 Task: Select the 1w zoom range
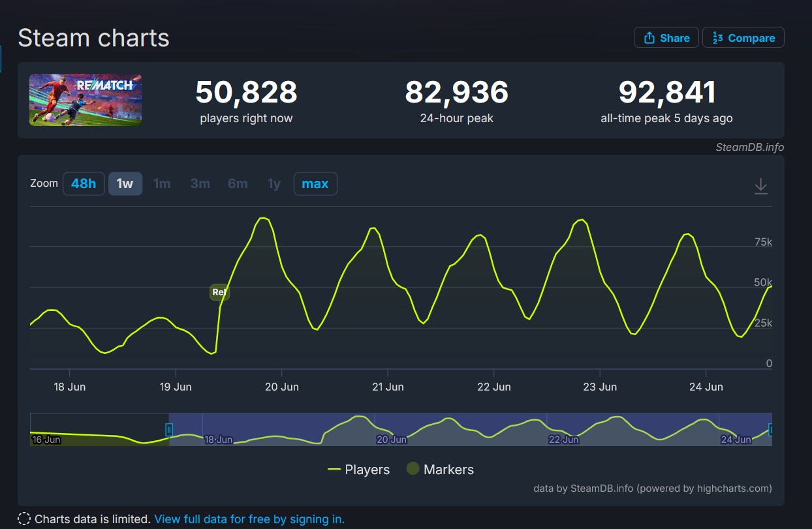tap(125, 184)
